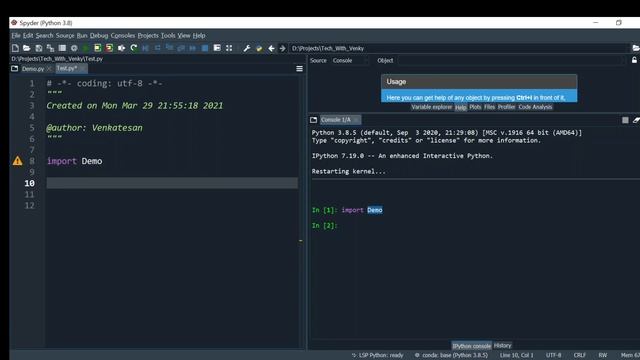Click the Save all files icon

point(50,48)
